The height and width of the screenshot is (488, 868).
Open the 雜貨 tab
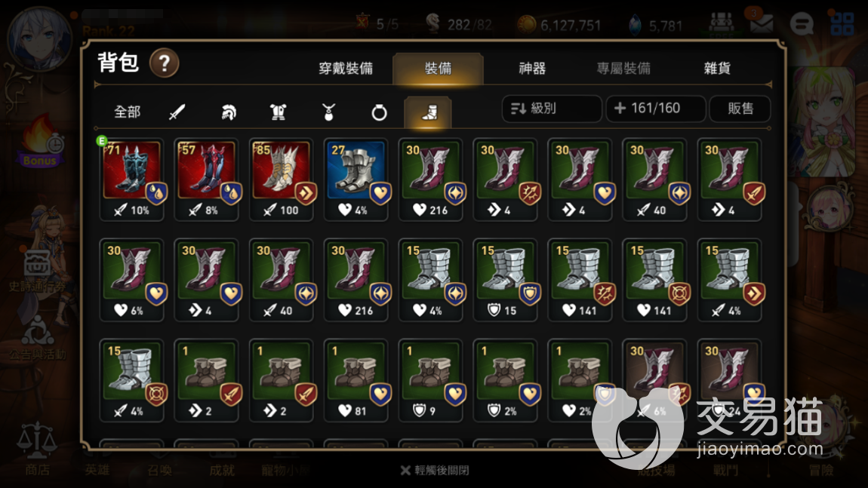717,69
